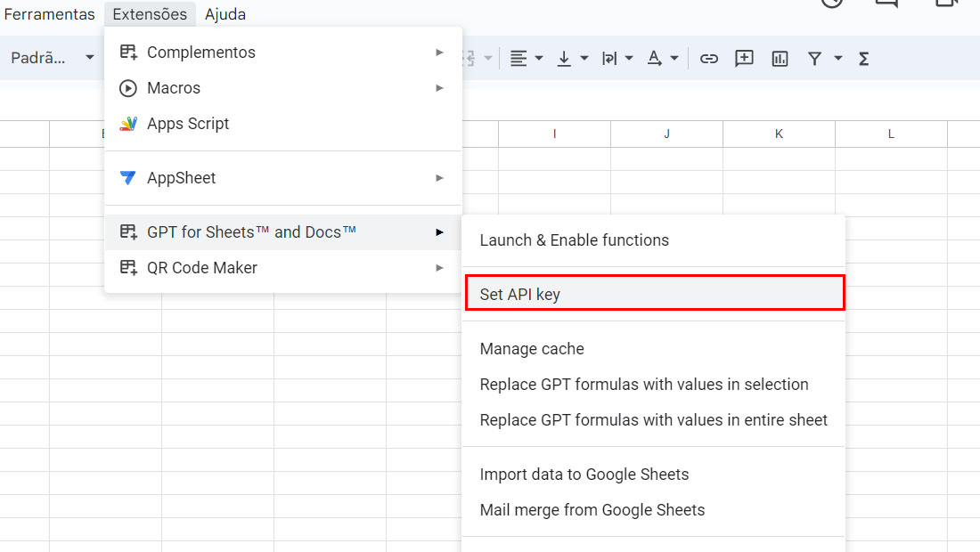The height and width of the screenshot is (552, 980).
Task: Insert link toolbar icon
Action: pos(709,59)
